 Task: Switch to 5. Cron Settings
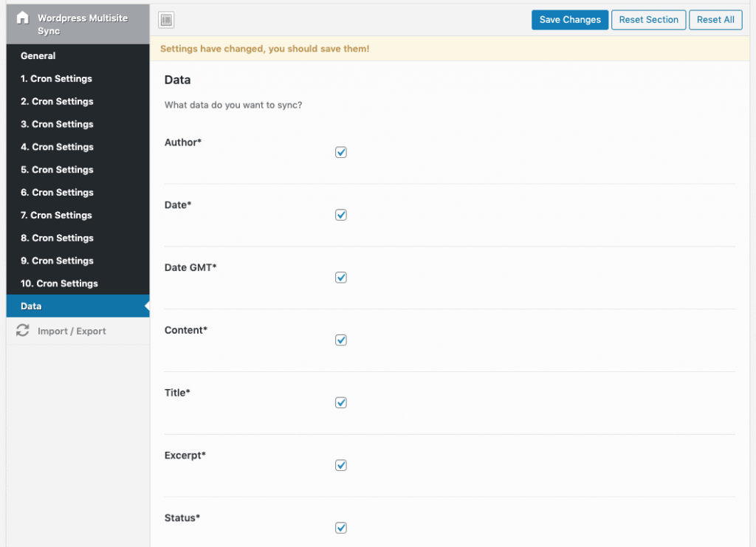(x=57, y=170)
